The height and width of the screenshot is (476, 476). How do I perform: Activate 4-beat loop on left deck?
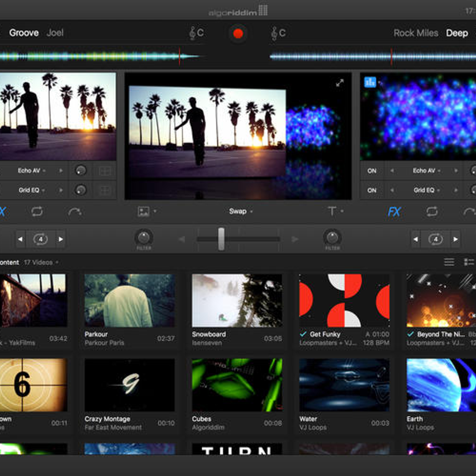[40, 239]
